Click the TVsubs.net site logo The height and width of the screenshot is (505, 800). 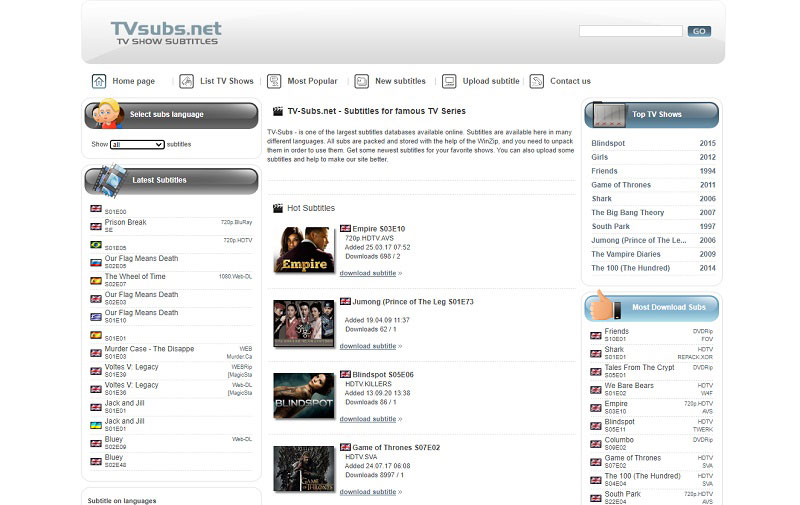(x=166, y=33)
